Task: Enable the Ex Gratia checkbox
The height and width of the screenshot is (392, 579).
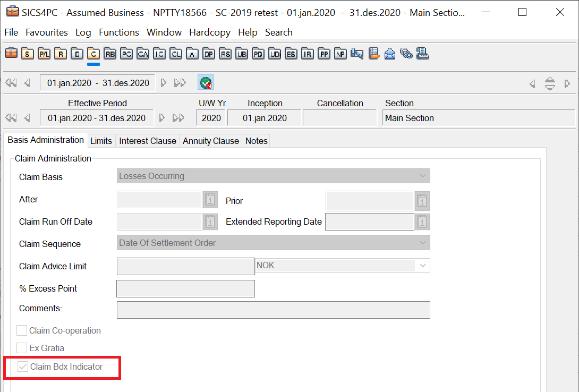Action: (22, 348)
